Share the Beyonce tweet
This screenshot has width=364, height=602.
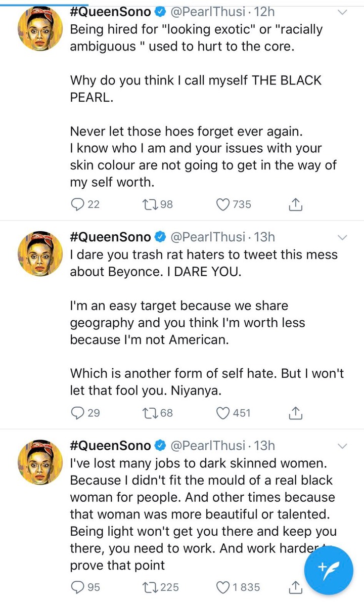(x=296, y=413)
